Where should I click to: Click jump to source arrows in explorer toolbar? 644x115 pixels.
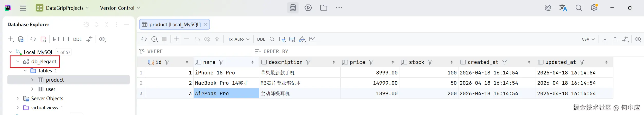tap(89, 39)
